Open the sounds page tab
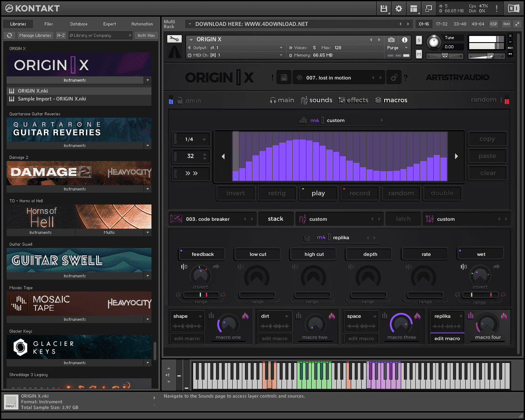Screen dimensions: 525x420 pos(316,100)
